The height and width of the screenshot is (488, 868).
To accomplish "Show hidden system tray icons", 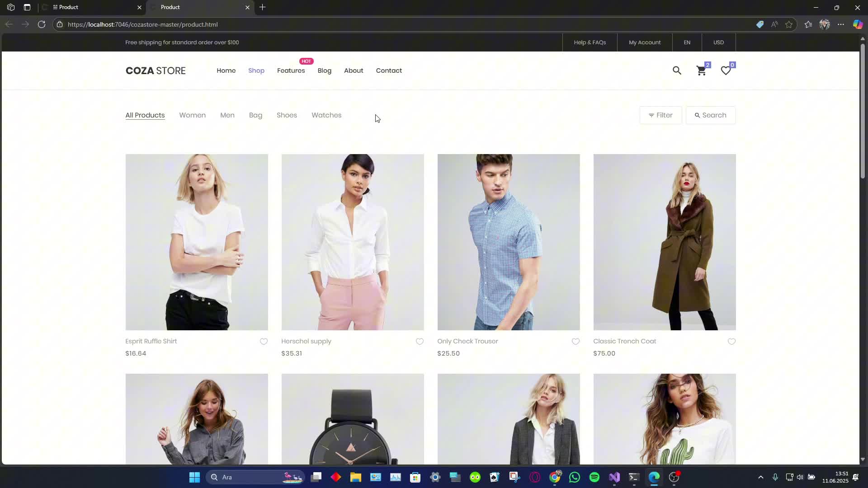I will (x=761, y=477).
